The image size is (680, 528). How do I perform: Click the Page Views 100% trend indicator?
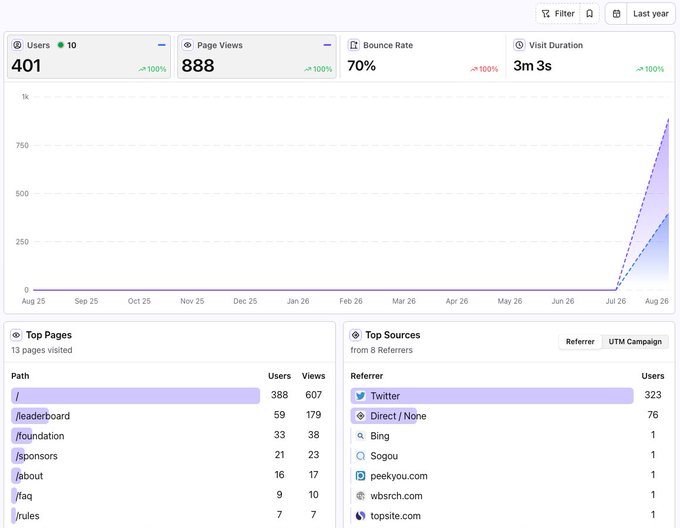318,69
